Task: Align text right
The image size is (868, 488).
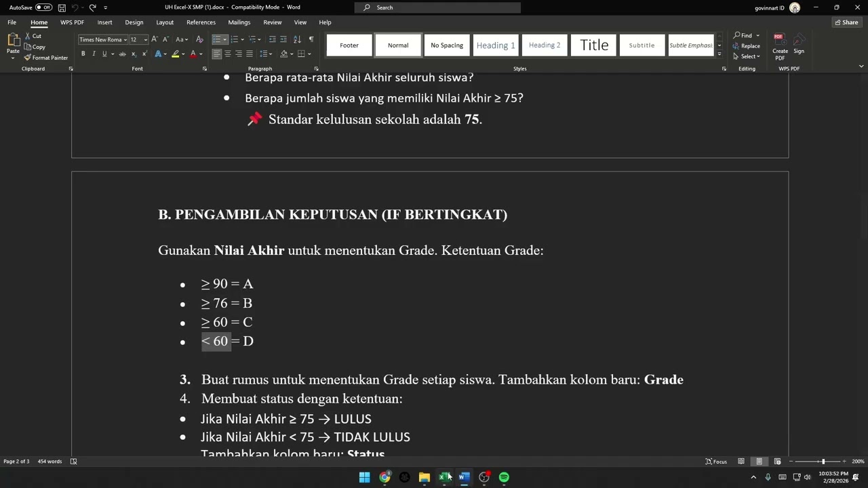Action: point(239,54)
